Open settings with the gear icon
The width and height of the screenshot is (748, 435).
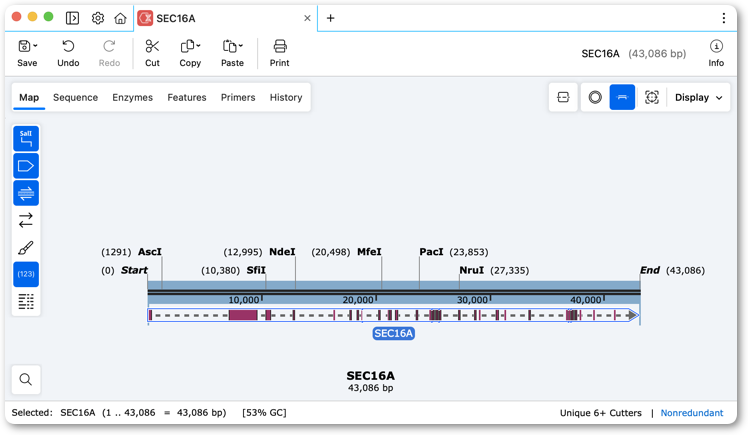click(98, 18)
